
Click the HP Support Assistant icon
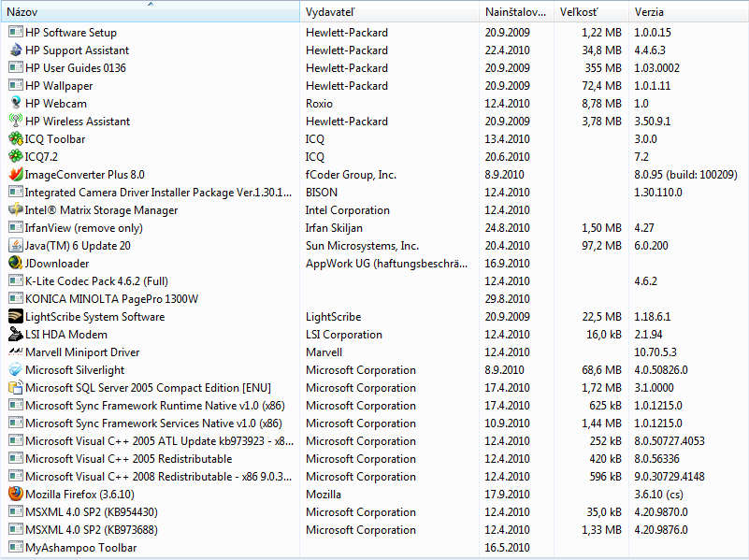pos(16,50)
